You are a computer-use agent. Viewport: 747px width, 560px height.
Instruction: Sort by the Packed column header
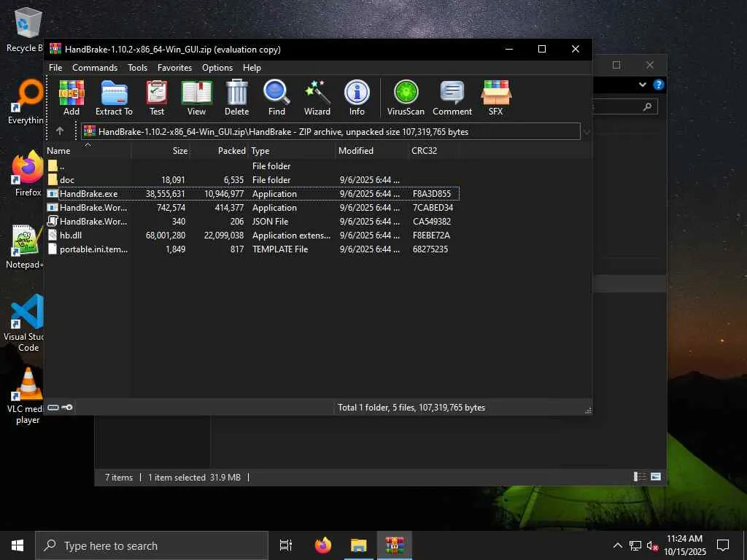219,150
